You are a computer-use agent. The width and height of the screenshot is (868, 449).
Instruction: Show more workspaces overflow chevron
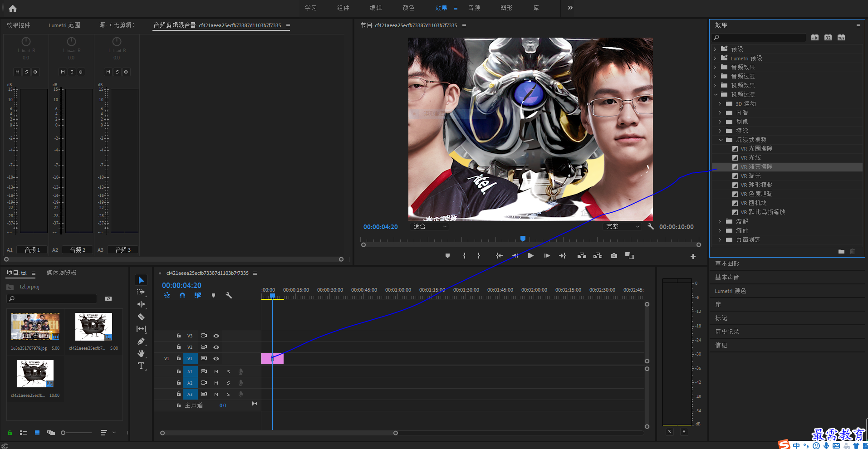point(570,8)
